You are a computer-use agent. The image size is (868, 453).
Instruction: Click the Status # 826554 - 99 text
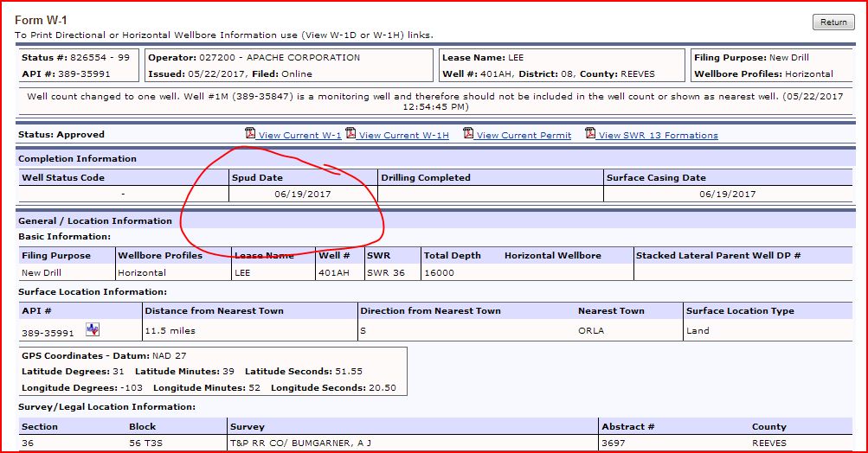(75, 58)
